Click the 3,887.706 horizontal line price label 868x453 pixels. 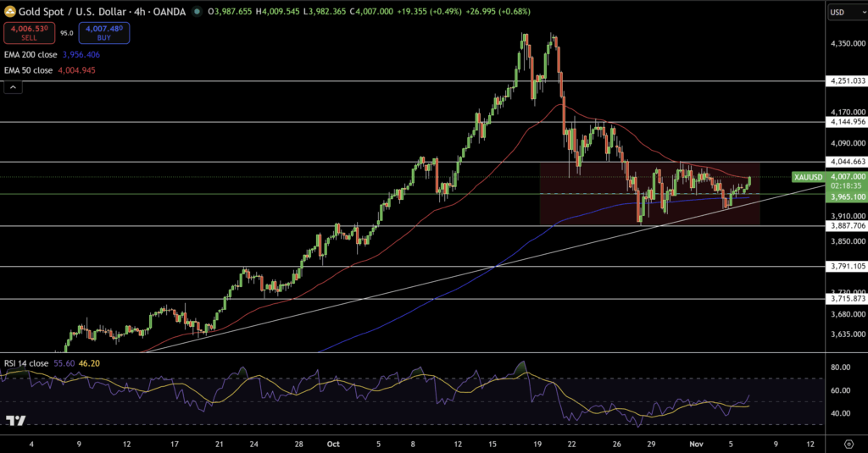coord(847,226)
